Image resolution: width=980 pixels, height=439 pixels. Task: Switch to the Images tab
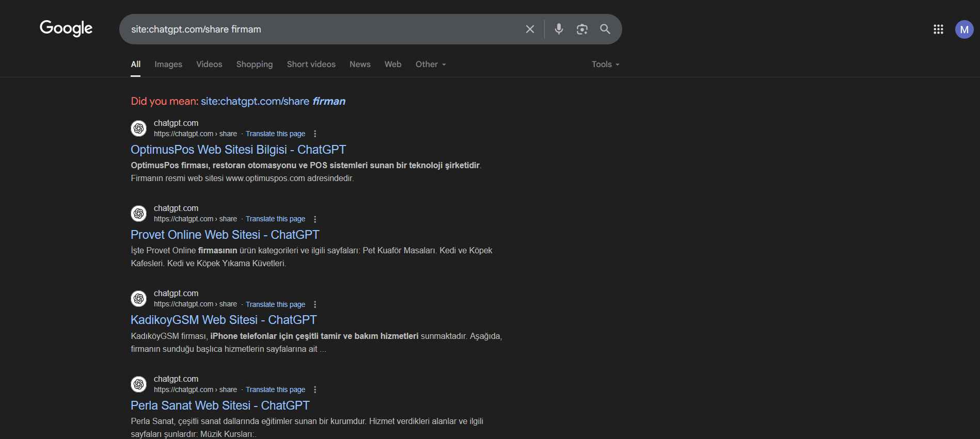(x=168, y=64)
